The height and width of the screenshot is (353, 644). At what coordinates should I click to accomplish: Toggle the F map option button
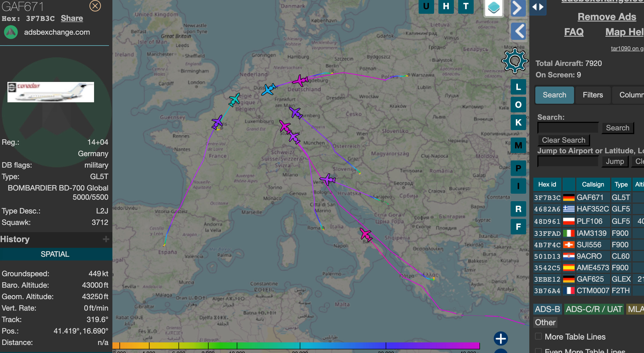(x=518, y=227)
